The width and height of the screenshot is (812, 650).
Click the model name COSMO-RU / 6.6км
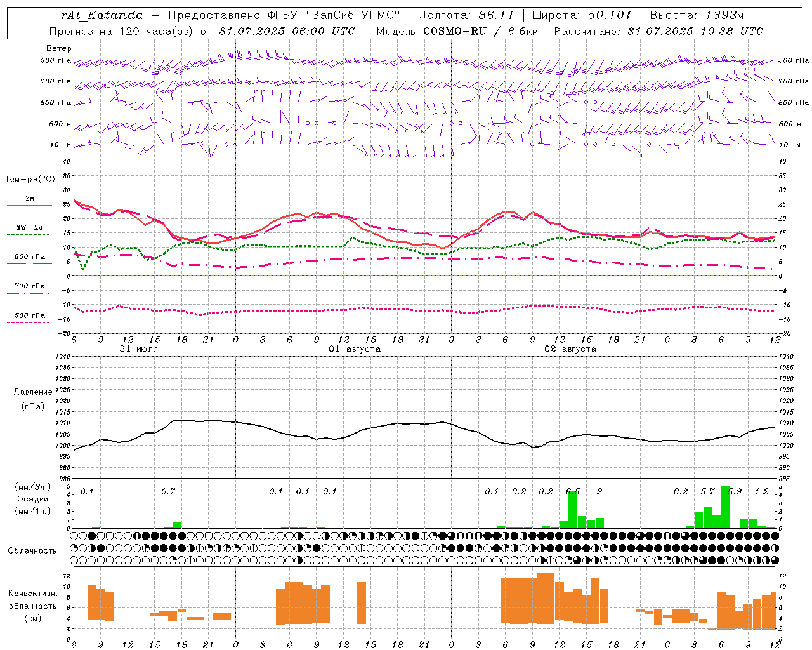[481, 31]
